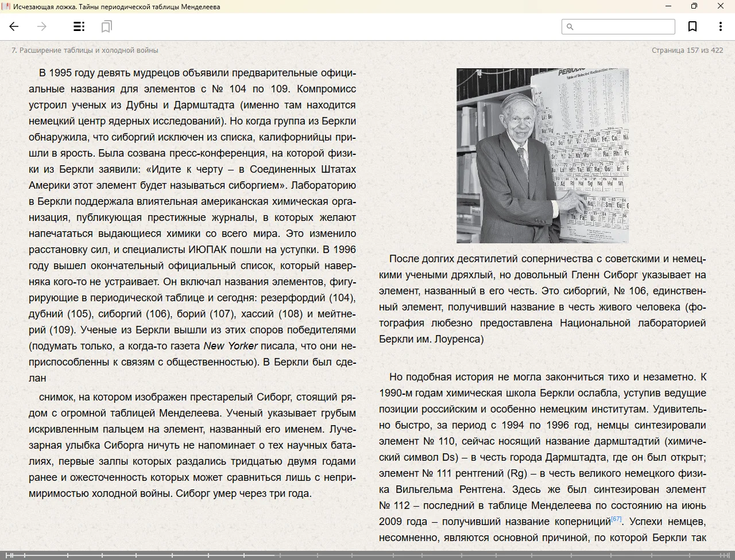Open the three-dot options menu
Viewport: 735px width, 560px height.
tap(720, 26)
